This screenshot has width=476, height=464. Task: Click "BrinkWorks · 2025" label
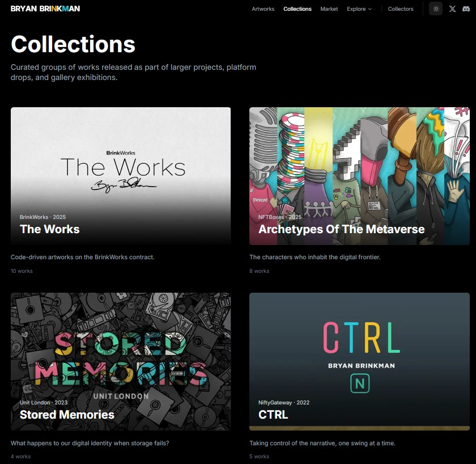[x=42, y=217]
